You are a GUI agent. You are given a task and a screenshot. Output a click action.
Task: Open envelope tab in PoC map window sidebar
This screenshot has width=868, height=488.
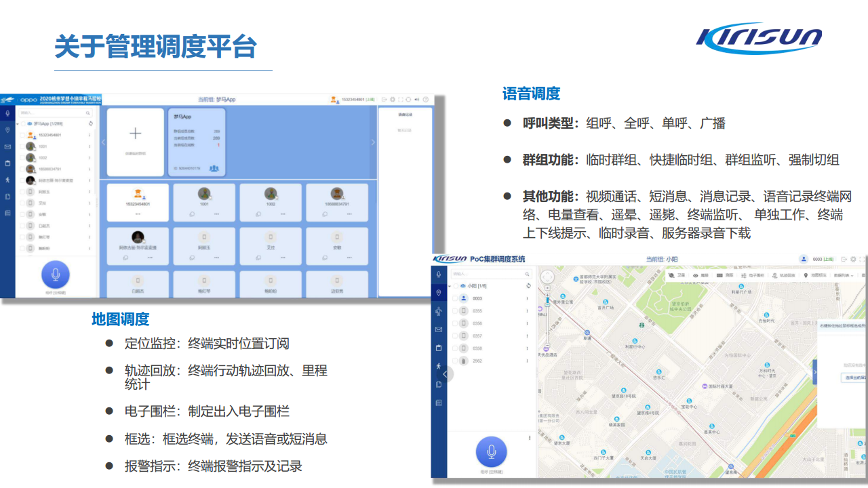click(439, 329)
